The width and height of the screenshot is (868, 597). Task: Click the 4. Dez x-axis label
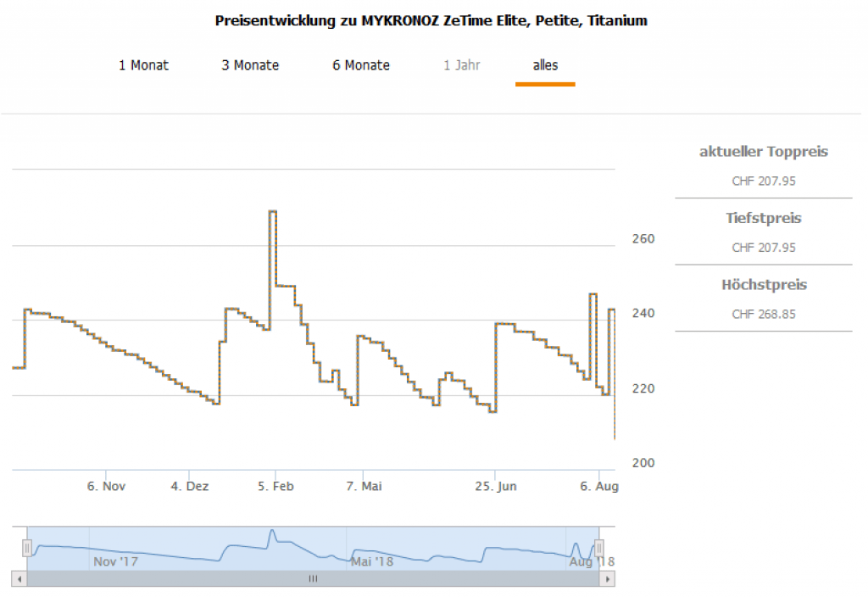tap(190, 486)
